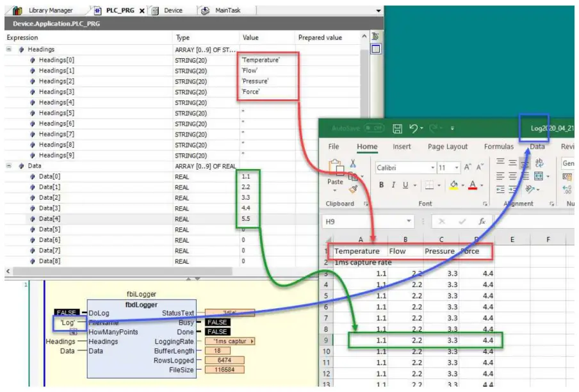The height and width of the screenshot is (392, 579).
Task: Open the Fill Color dropdown arrow
Action: pos(462,185)
